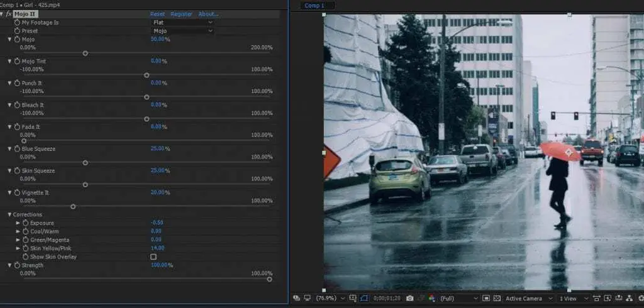Check the Show Skin Overlay checkbox
The width and height of the screenshot is (644, 308).
[x=153, y=256]
